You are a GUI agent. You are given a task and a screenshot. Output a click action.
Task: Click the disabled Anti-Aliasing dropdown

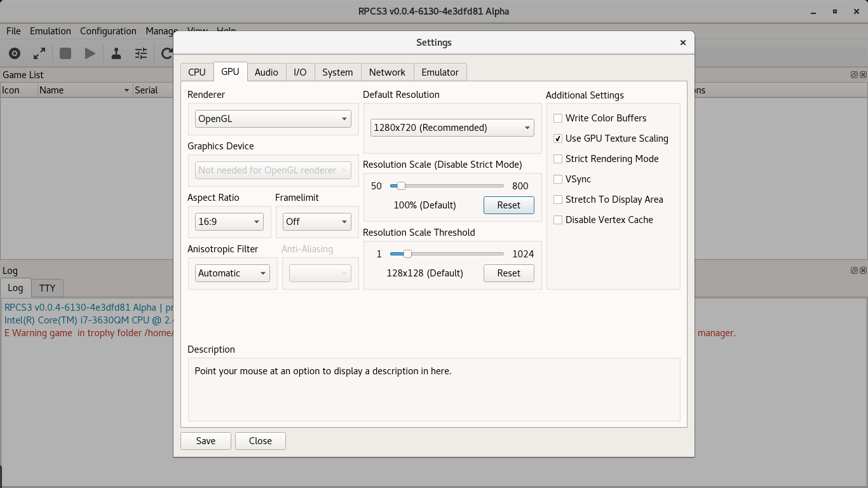(320, 273)
